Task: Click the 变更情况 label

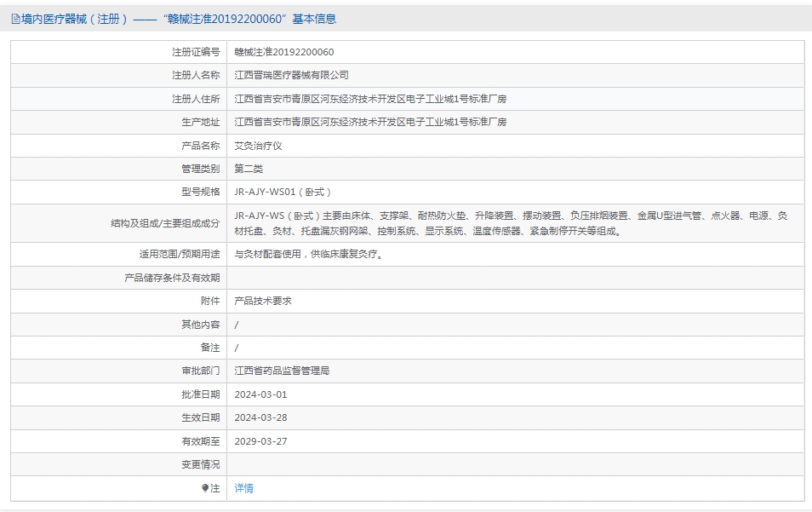Action: [201, 464]
